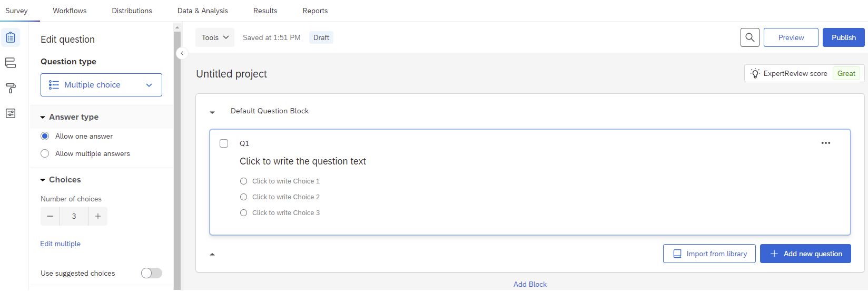Decrease number of choices with minus
This screenshot has width=868, height=291.
click(x=50, y=216)
